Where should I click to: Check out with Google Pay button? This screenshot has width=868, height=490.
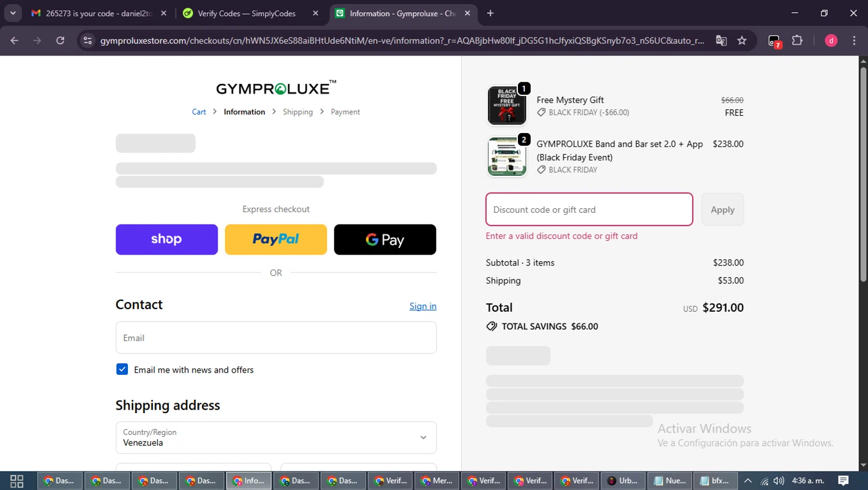pos(385,240)
